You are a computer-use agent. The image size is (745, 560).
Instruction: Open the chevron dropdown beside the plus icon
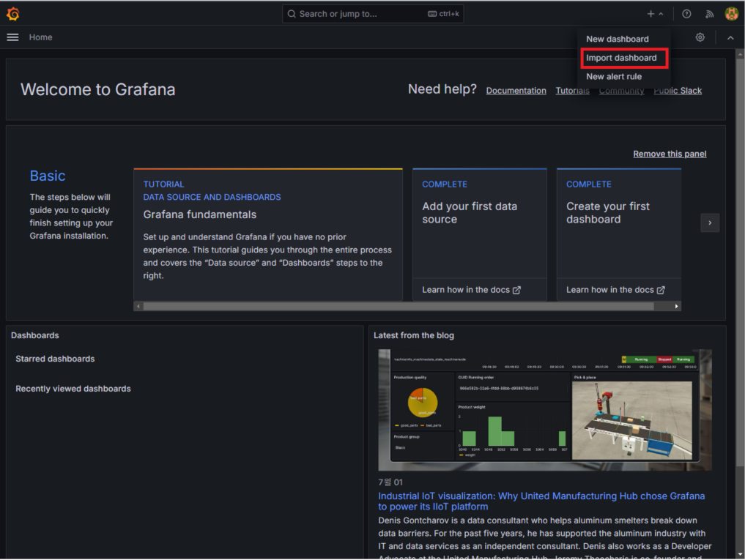pyautogui.click(x=660, y=13)
